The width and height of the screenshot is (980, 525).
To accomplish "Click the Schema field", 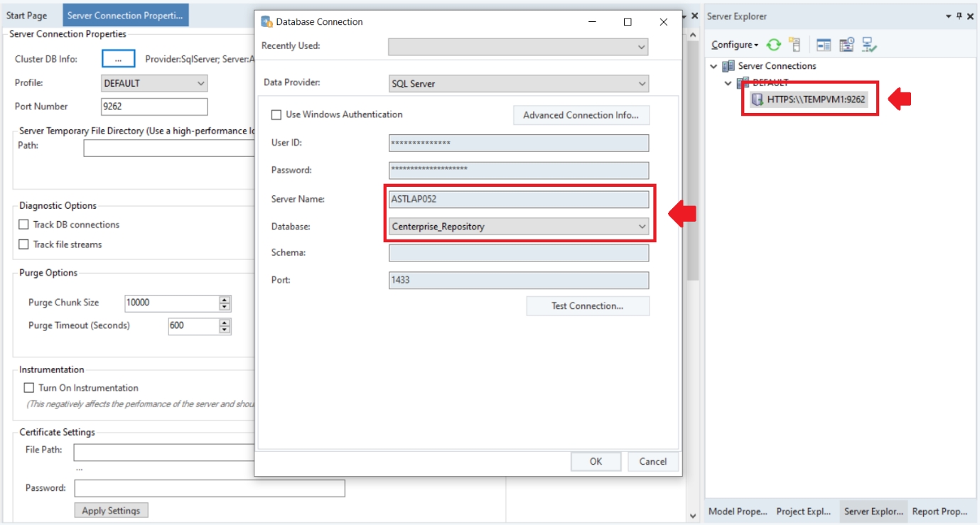I will [519, 253].
